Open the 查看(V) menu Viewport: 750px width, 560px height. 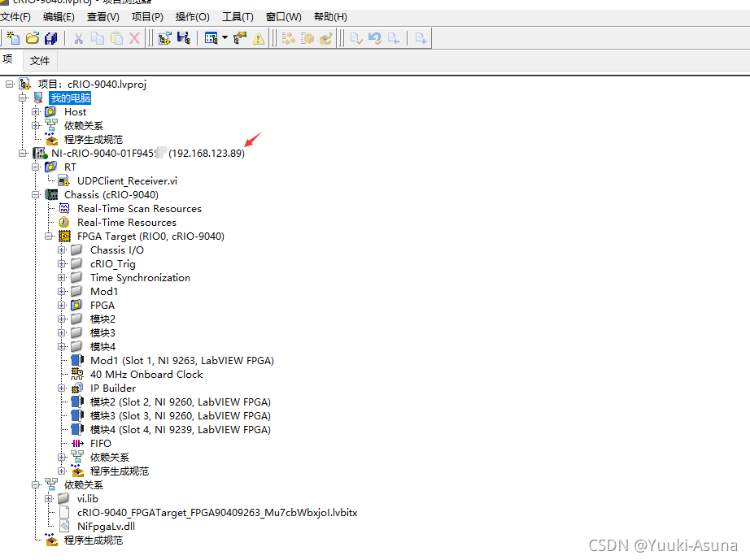[x=103, y=17]
